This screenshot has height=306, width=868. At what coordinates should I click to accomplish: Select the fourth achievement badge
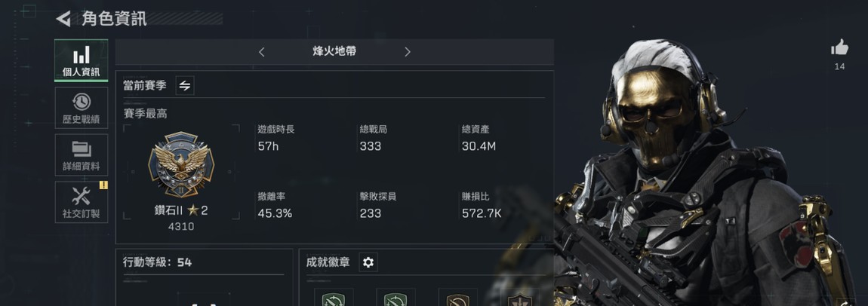pos(519,298)
